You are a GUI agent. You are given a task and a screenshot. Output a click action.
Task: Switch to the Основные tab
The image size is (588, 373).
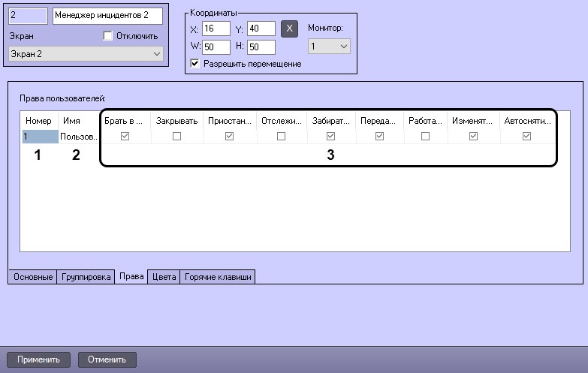pyautogui.click(x=32, y=277)
